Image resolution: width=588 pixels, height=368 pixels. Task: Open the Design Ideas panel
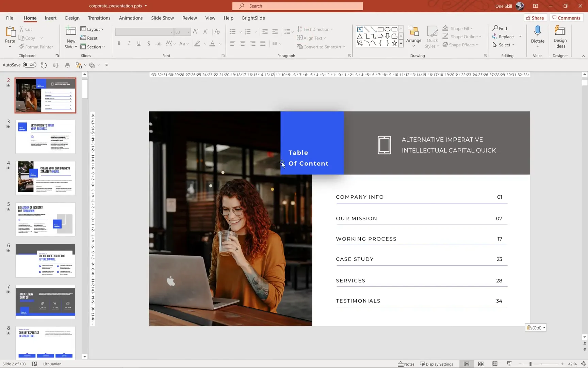560,36
